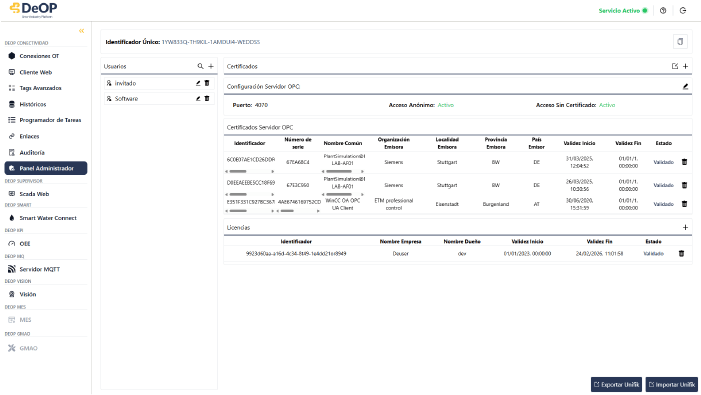
Task: Select Software user row
Action: click(x=159, y=98)
